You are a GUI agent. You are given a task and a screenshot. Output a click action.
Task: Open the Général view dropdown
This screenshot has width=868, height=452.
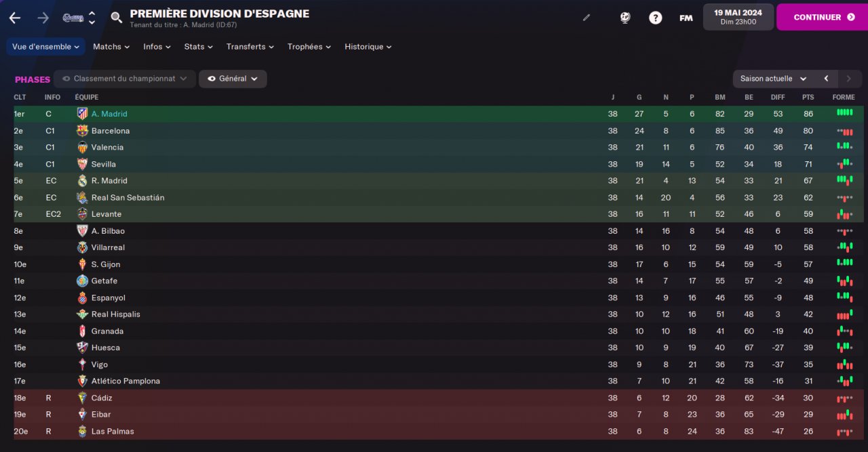pos(233,79)
